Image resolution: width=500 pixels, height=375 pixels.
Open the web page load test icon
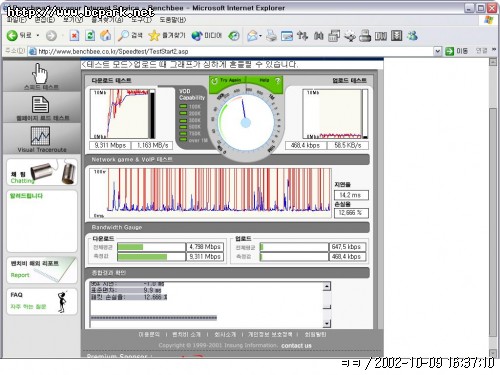tap(40, 105)
